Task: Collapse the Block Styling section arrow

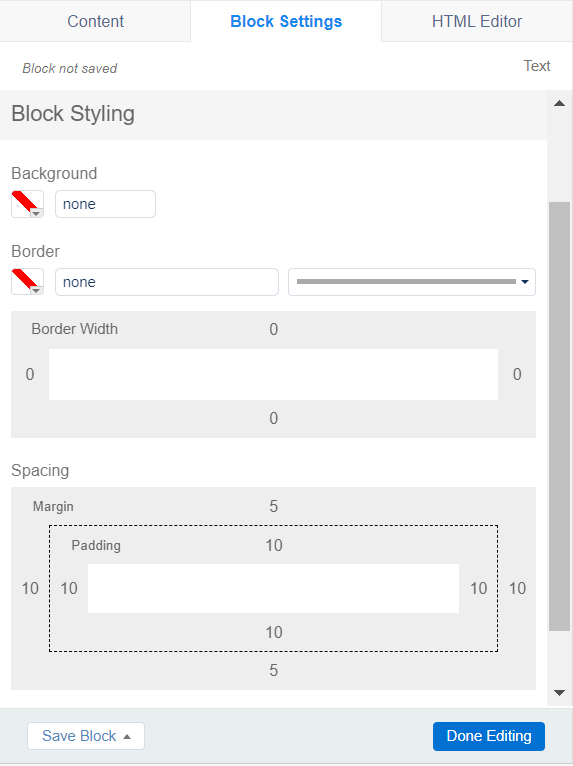Action: pyautogui.click(x=559, y=104)
